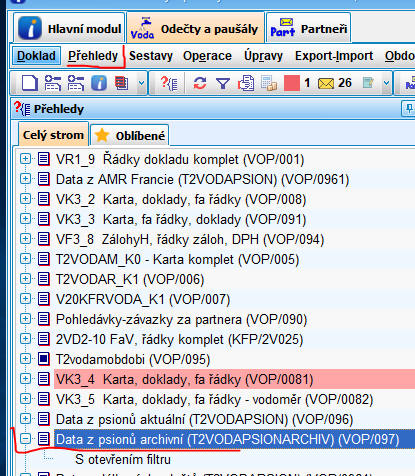Open Přehledy via red question-mark toolbar icon
The image size is (415, 476).
[169, 83]
